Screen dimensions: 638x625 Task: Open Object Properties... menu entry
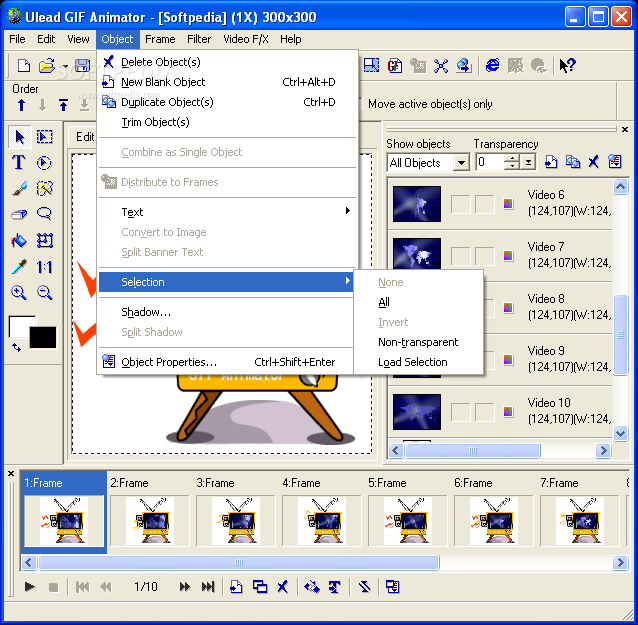click(228, 362)
